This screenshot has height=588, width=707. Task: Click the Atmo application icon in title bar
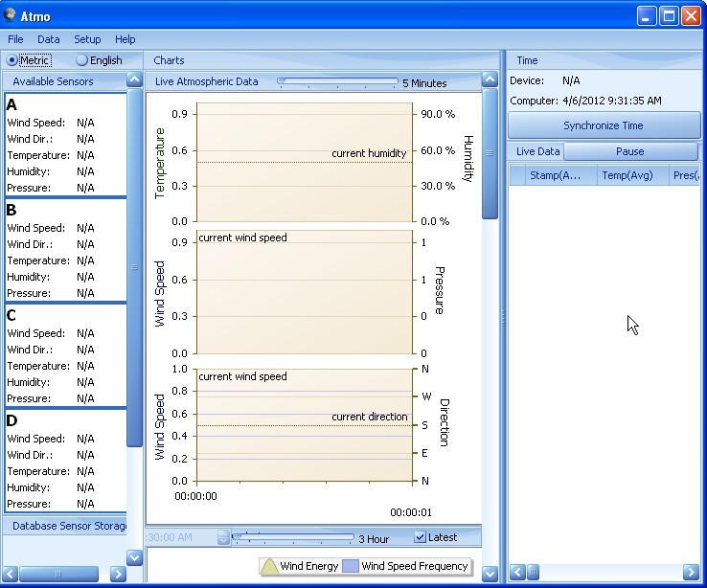(9, 15)
